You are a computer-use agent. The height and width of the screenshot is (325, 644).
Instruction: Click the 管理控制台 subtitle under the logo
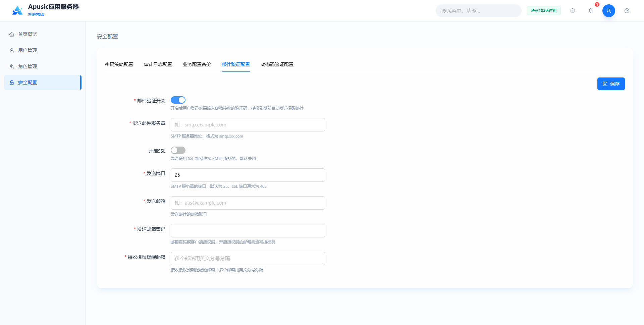pyautogui.click(x=36, y=14)
